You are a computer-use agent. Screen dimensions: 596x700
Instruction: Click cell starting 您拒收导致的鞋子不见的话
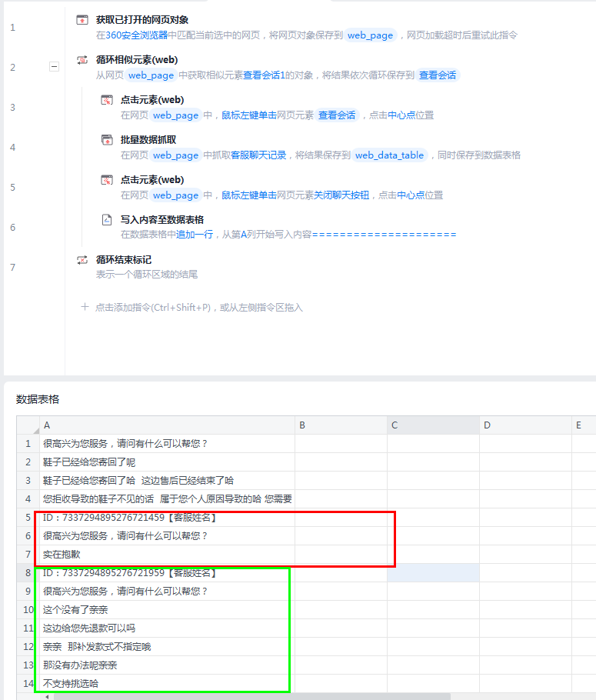click(x=167, y=499)
